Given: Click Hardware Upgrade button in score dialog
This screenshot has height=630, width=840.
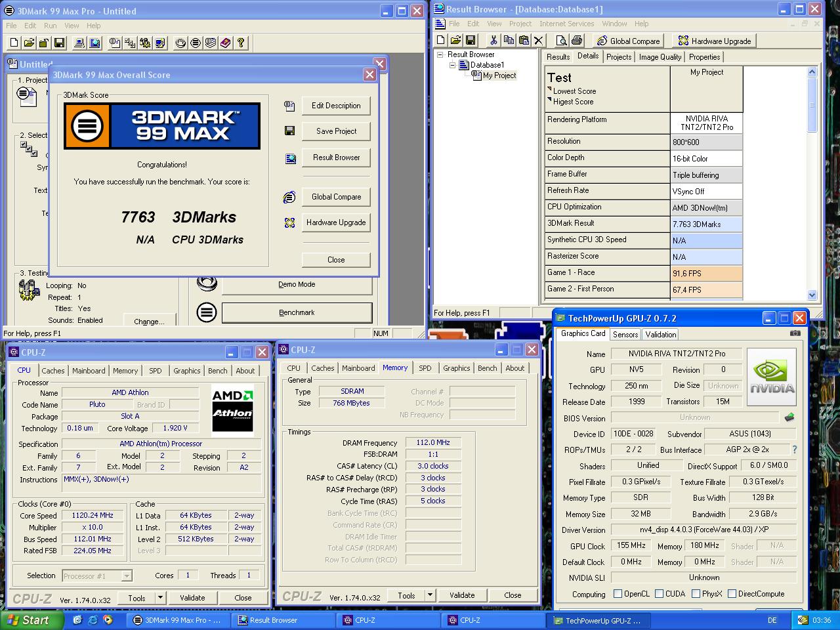Looking at the screenshot, I should pos(336,222).
